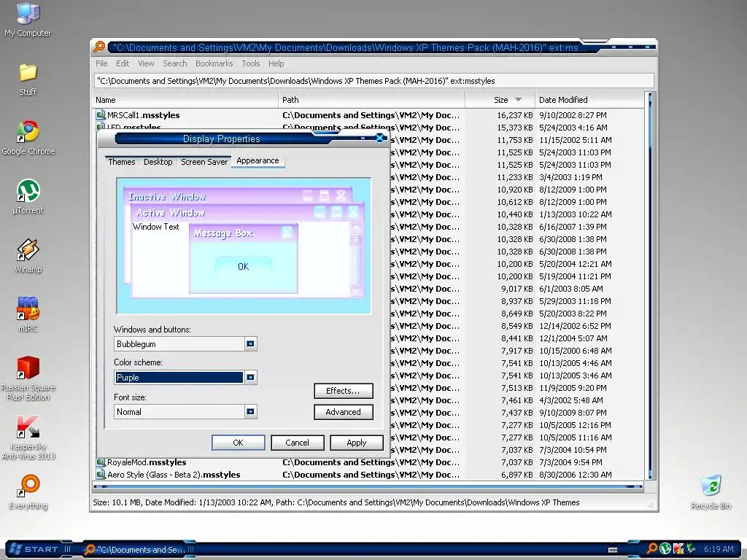Click the Effects... button
This screenshot has height=560, width=747.
pos(343,391)
